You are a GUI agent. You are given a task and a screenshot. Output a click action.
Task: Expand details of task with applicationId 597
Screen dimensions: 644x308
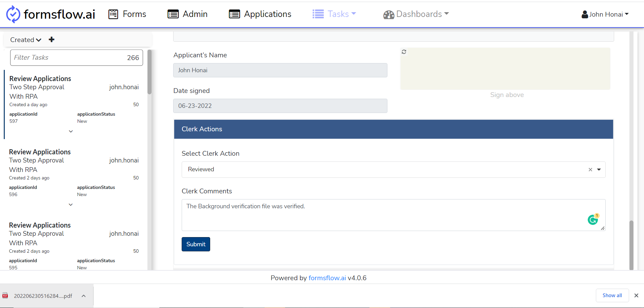(71, 131)
